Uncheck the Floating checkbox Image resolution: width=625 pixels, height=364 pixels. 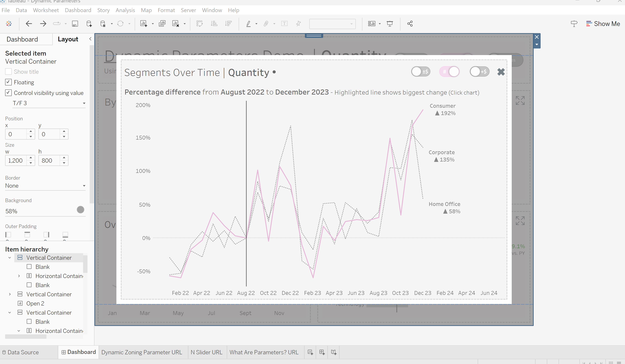click(x=8, y=82)
